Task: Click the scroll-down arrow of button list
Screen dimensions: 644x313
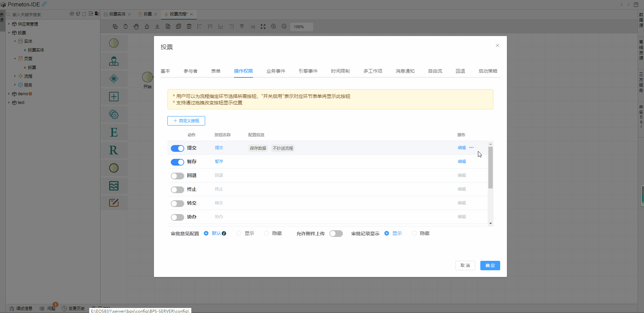Action: (490, 223)
